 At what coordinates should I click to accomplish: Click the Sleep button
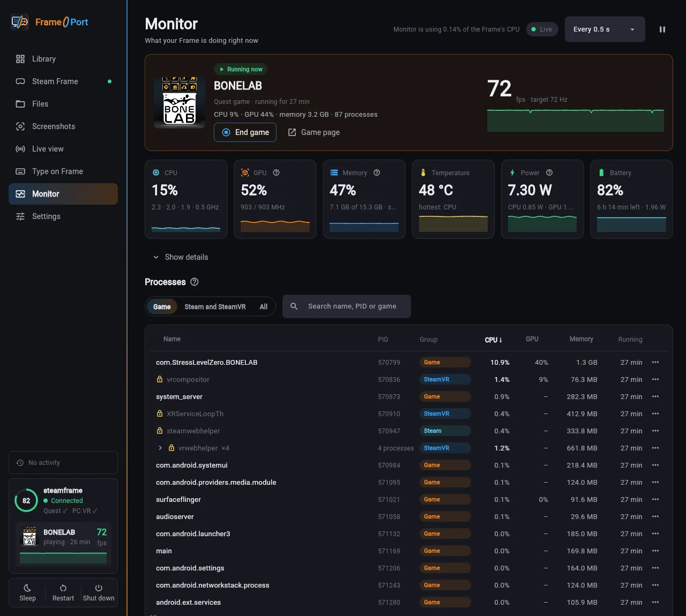27,592
